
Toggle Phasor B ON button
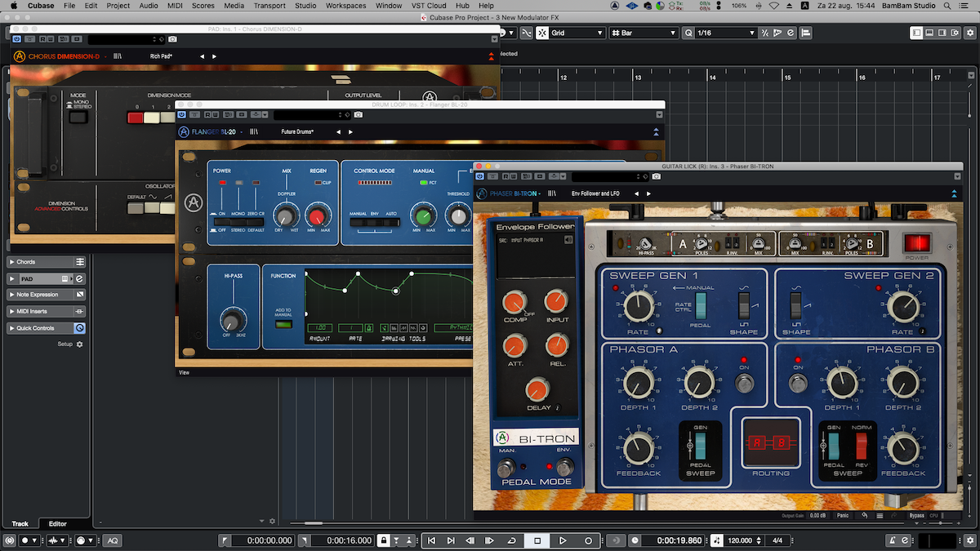pyautogui.click(x=798, y=383)
